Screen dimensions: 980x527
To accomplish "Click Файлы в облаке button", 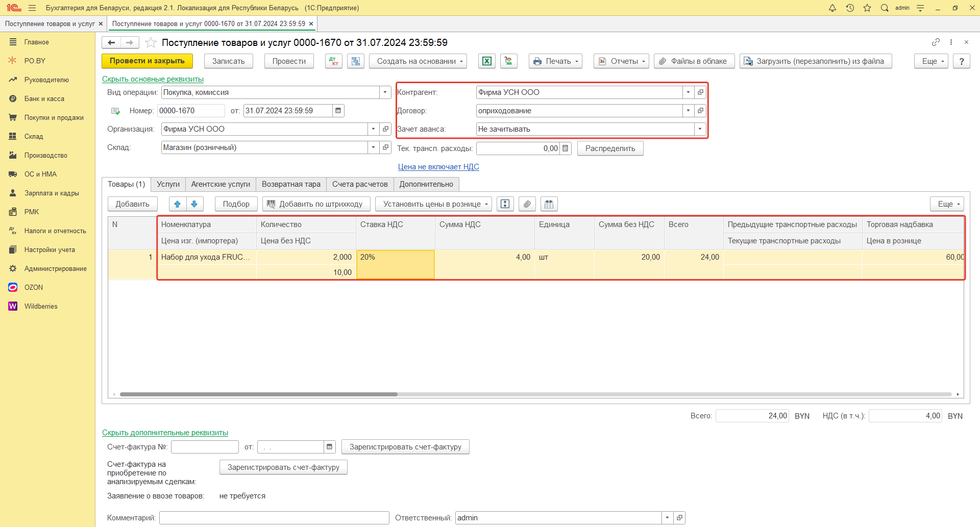I will (x=694, y=61).
